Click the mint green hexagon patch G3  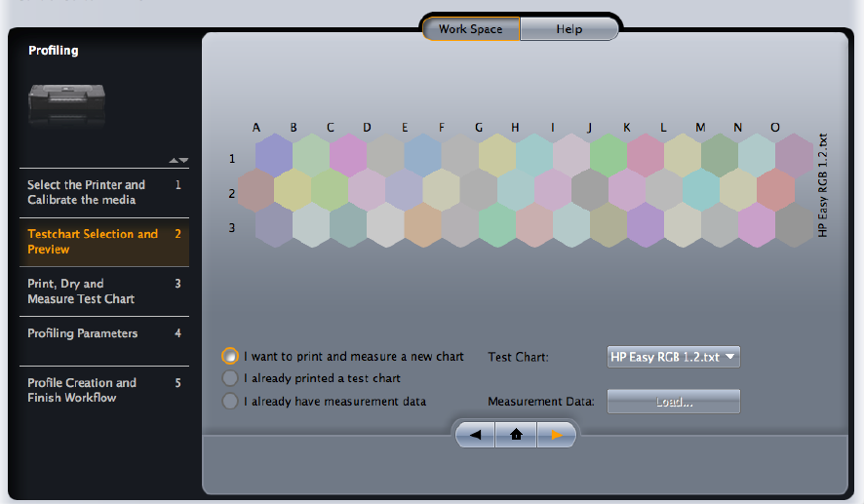click(497, 225)
